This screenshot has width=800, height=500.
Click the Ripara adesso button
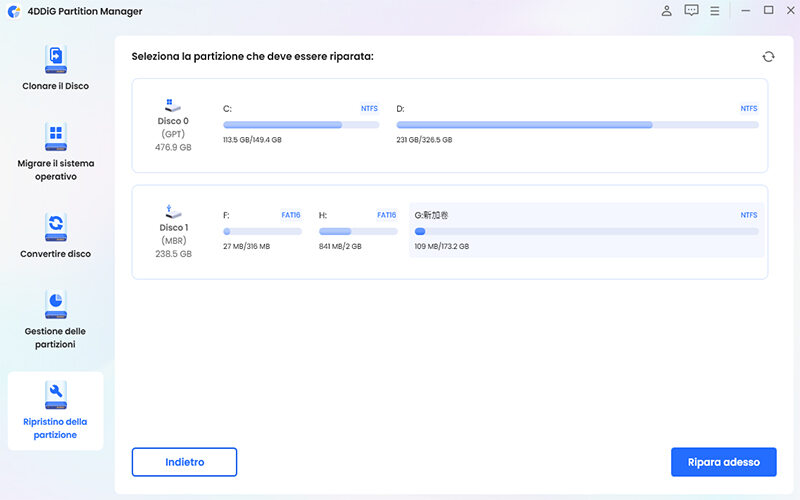[x=723, y=462]
